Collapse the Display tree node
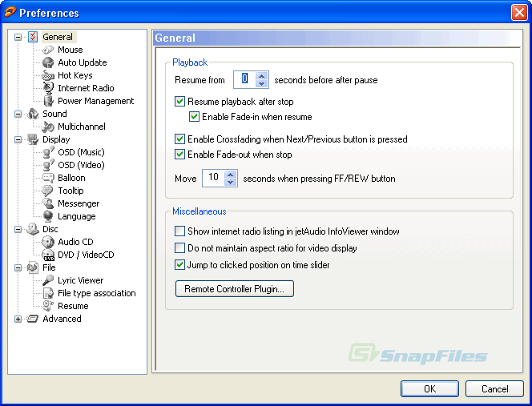The image size is (532, 406). coord(18,139)
